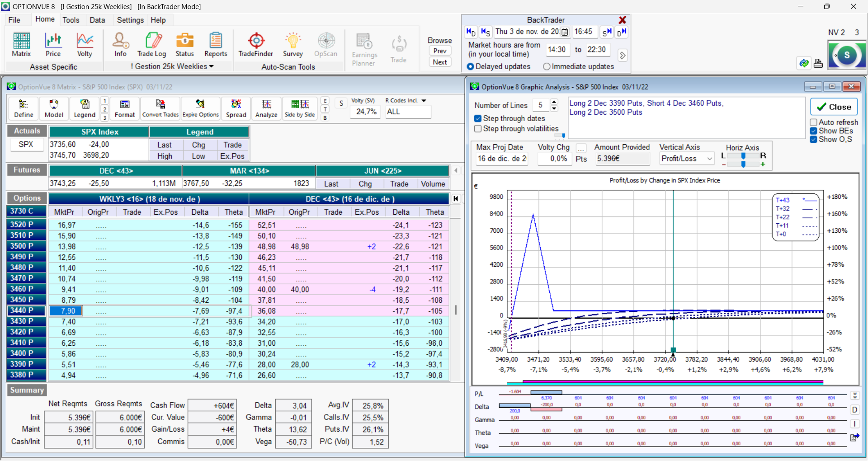
Task: Click the printer icon
Action: tap(818, 63)
